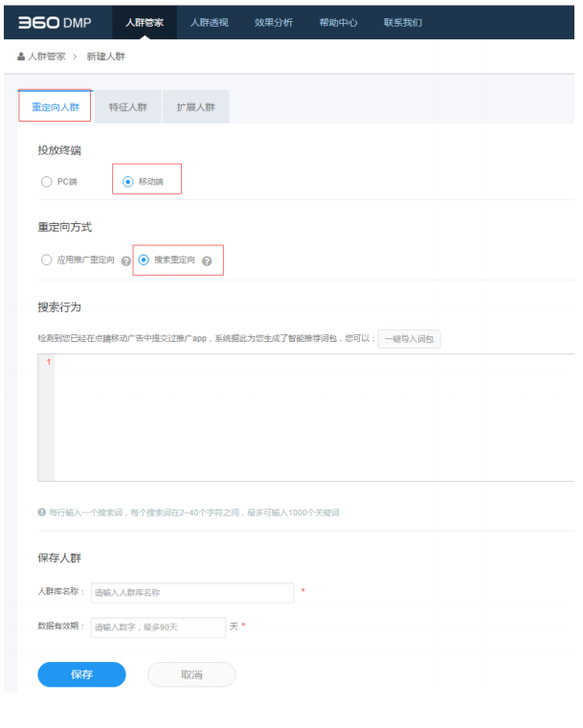Open 人群透视 in the top navigation
Screen dimensions: 583x728
[209, 22]
